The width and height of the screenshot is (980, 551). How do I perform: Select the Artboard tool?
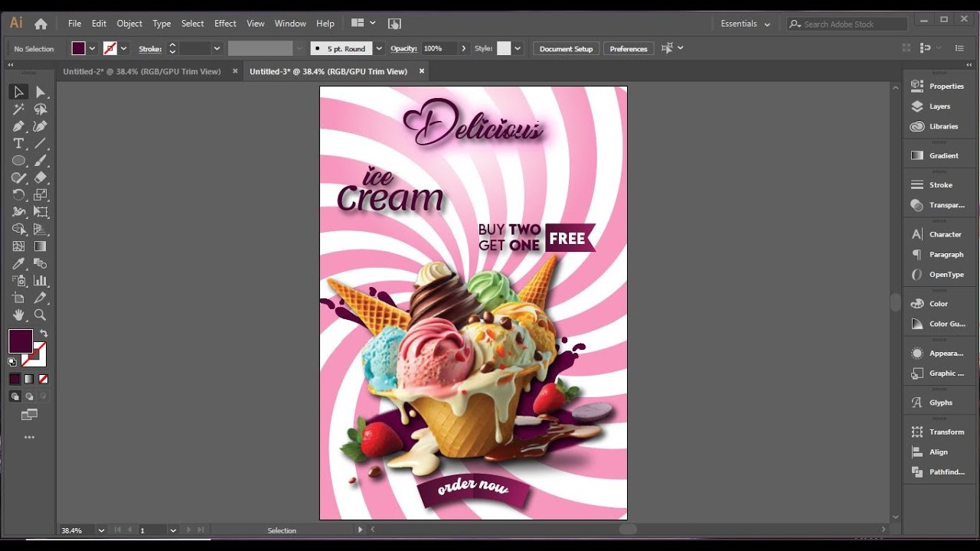pyautogui.click(x=18, y=298)
